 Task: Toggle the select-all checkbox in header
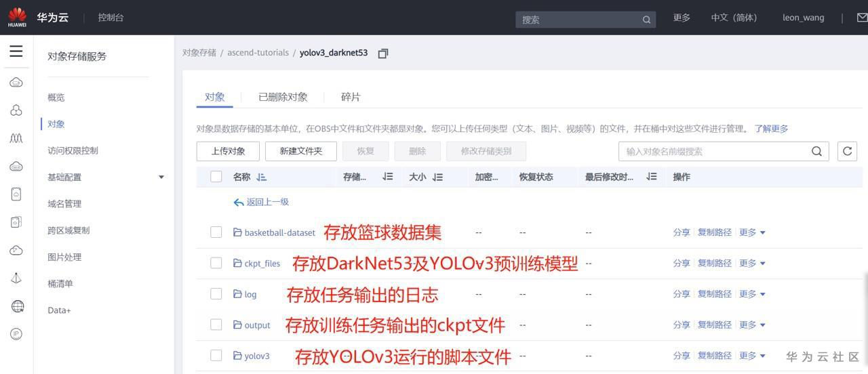pos(216,177)
